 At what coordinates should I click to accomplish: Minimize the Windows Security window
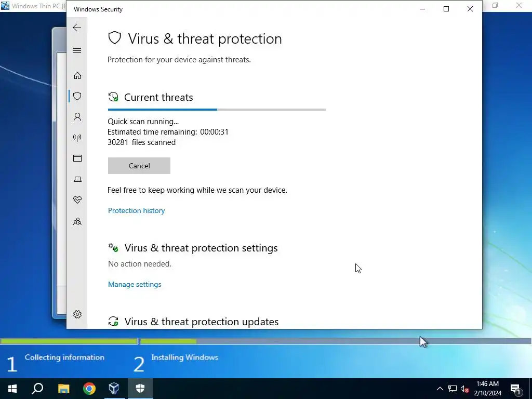pos(422,9)
